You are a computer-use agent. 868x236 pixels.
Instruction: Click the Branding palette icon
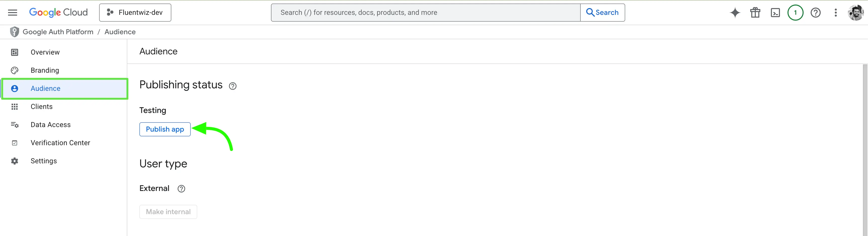(x=15, y=70)
